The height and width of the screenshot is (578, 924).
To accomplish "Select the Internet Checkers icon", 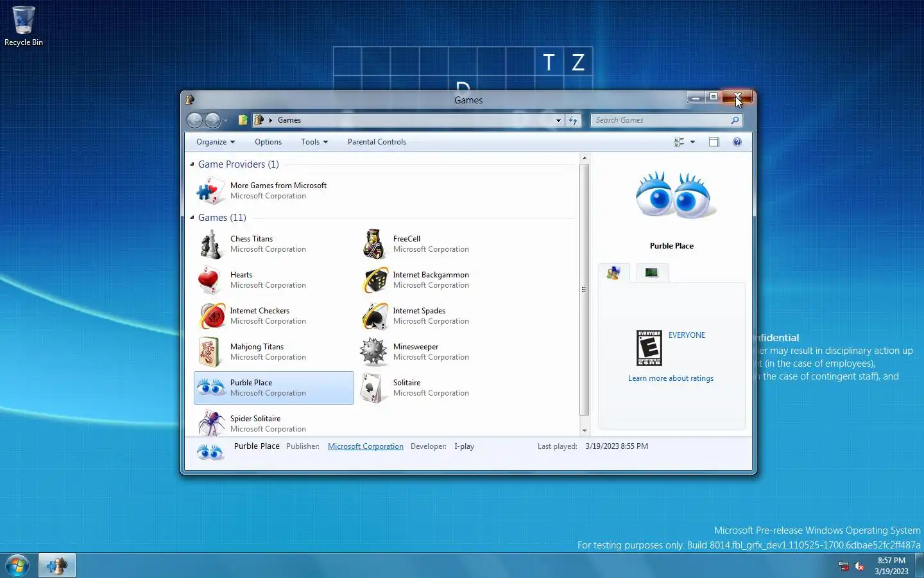I will [212, 316].
